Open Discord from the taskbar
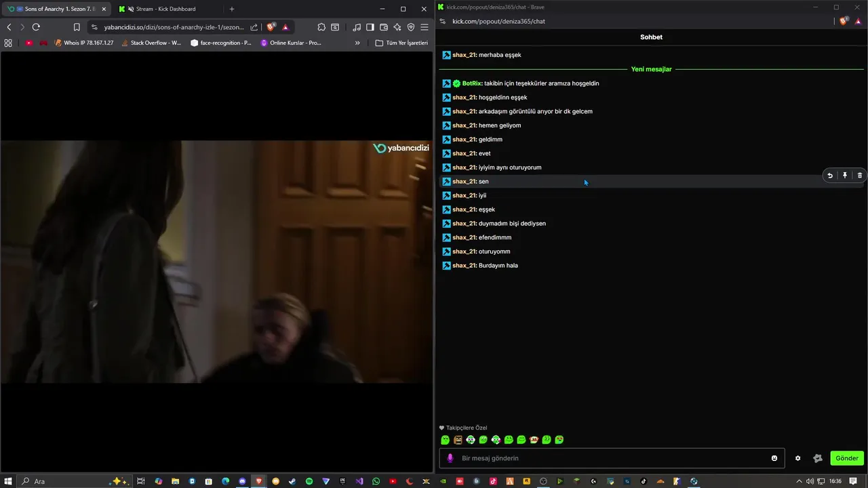 (x=242, y=481)
